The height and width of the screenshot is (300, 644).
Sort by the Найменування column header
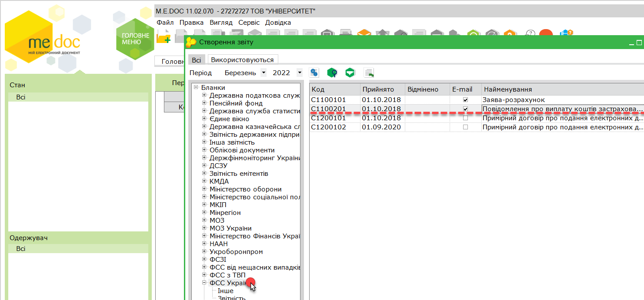[563, 89]
